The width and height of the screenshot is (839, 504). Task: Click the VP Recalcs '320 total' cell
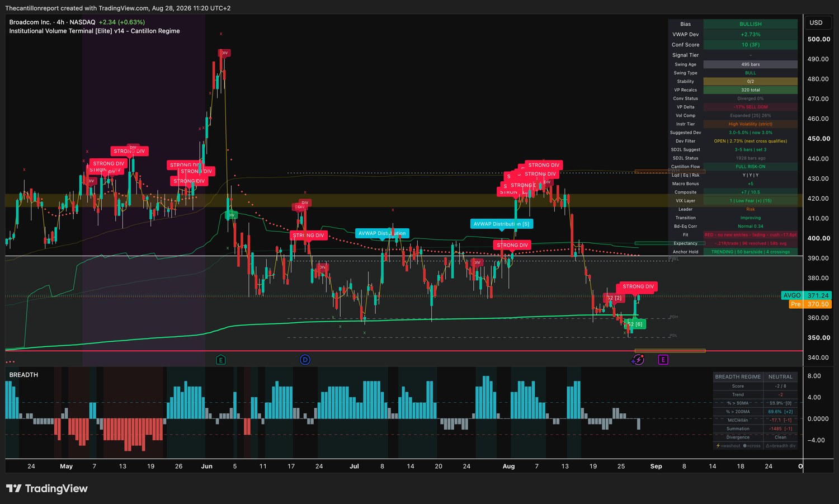pos(750,90)
